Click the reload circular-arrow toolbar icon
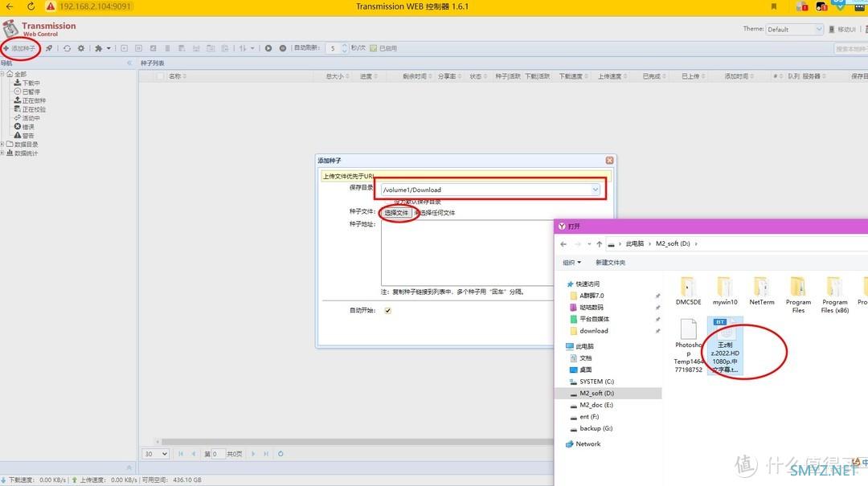This screenshot has width=868, height=486. (x=67, y=48)
